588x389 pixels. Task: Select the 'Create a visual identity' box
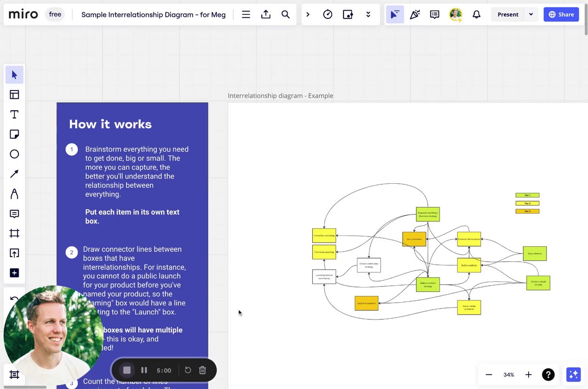click(538, 283)
